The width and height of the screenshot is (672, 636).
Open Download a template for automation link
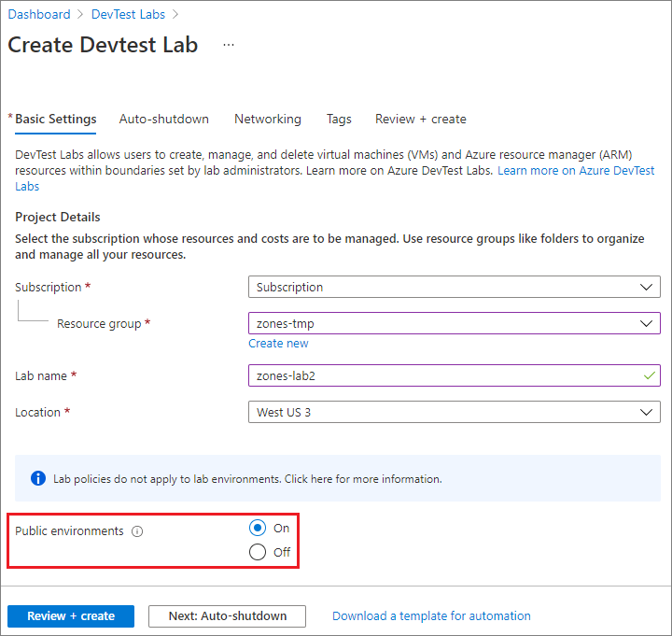[x=431, y=616]
